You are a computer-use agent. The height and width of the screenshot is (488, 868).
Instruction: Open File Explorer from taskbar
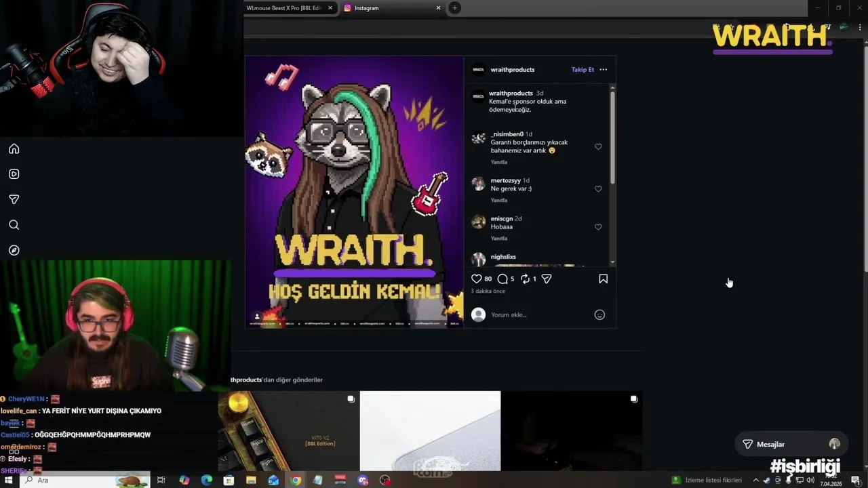pyautogui.click(x=251, y=480)
